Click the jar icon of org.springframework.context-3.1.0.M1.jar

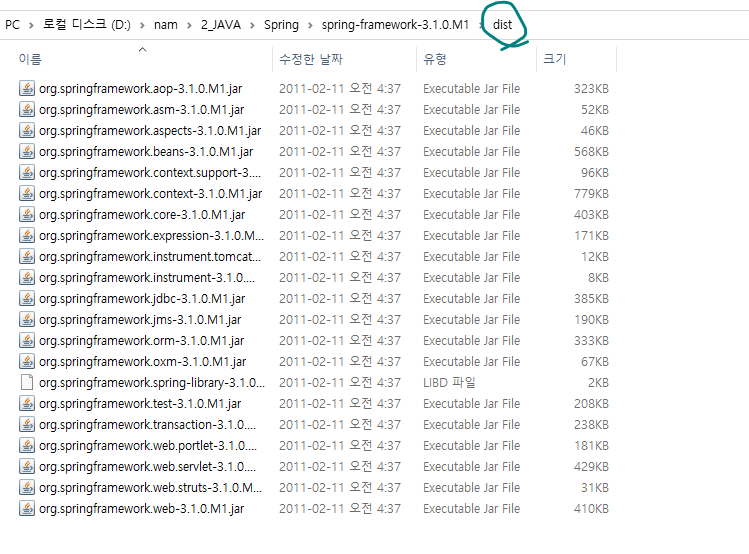tap(27, 193)
